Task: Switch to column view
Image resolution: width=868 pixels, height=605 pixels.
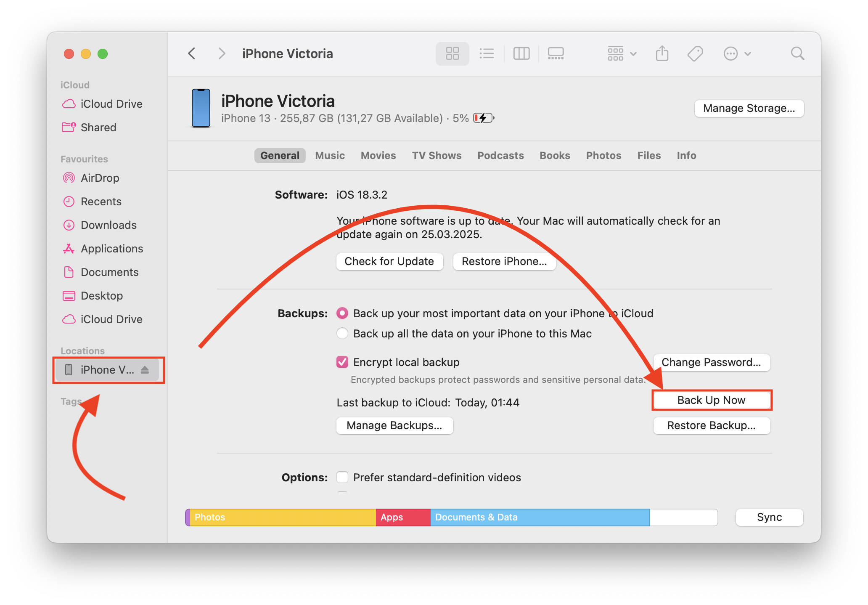Action: (x=521, y=54)
